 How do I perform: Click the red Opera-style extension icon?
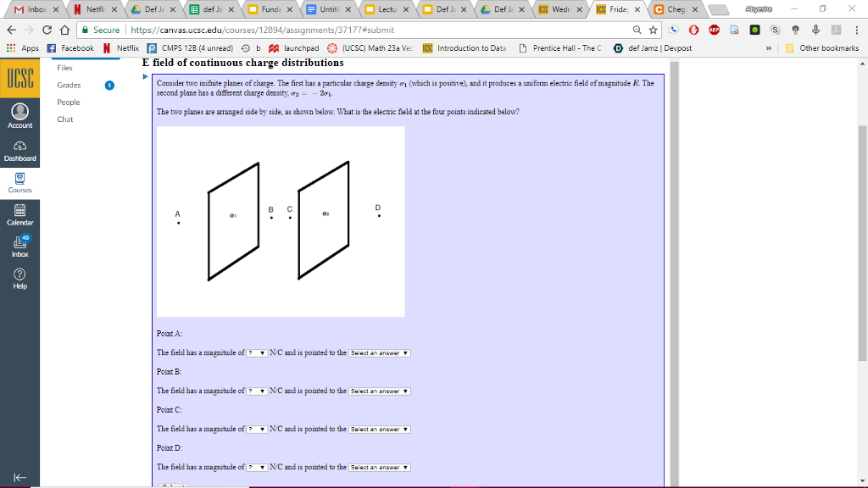693,30
